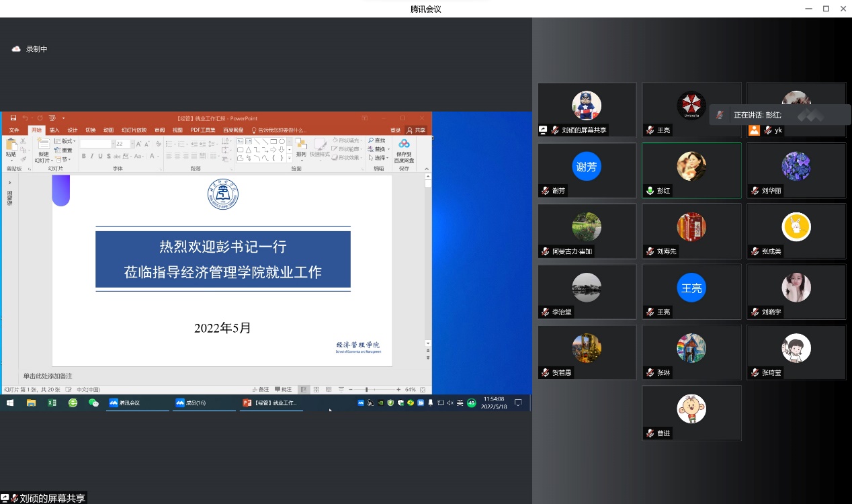Open the Section (节) dropdown

coord(64,159)
